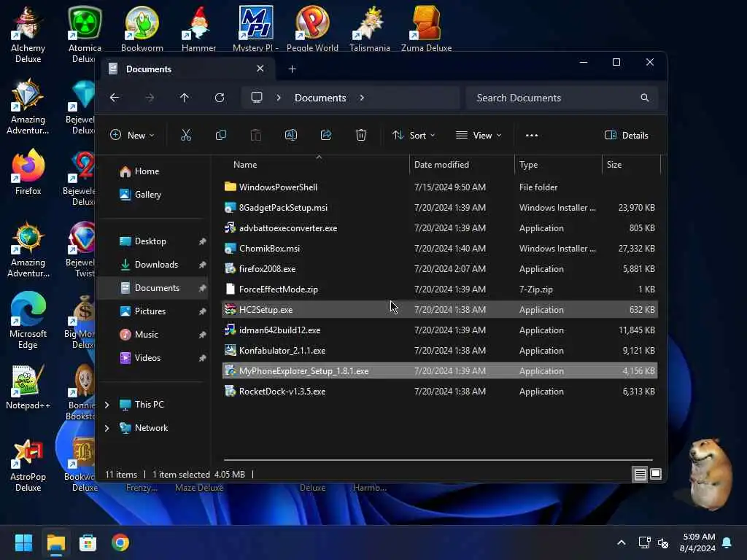Click Chrome icon in taskbar
The width and height of the screenshot is (747, 560).
coord(120,542)
